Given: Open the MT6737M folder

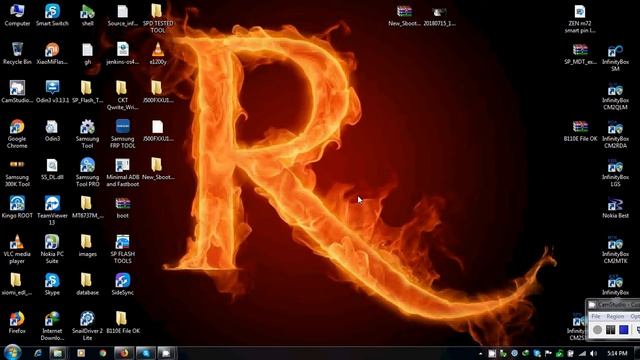Looking at the screenshot, I should pos(87,207).
